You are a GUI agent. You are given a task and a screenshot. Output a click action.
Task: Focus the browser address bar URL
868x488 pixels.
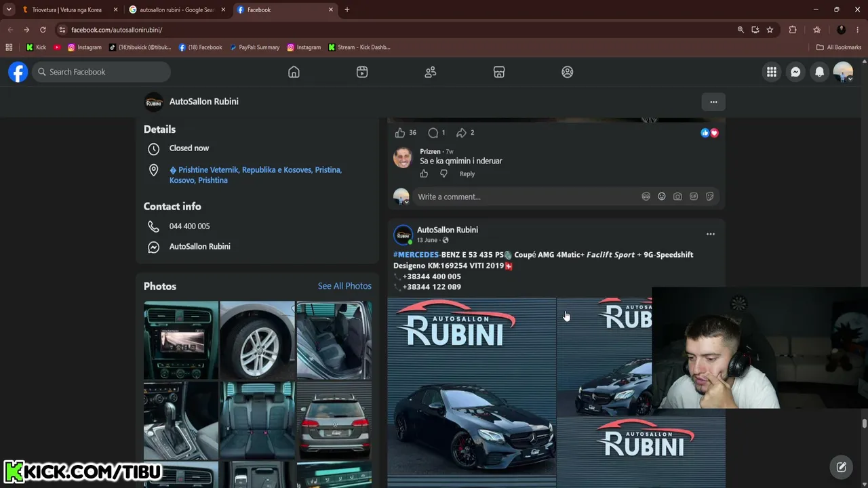point(117,30)
